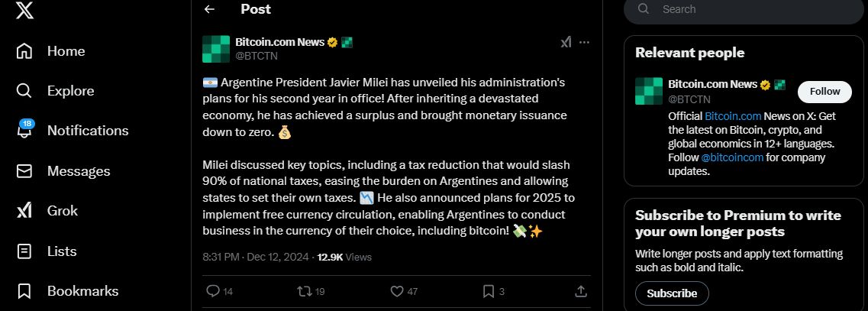Screen dimensions: 868x311
Task: Like the post with the heart icon
Action: (x=397, y=291)
